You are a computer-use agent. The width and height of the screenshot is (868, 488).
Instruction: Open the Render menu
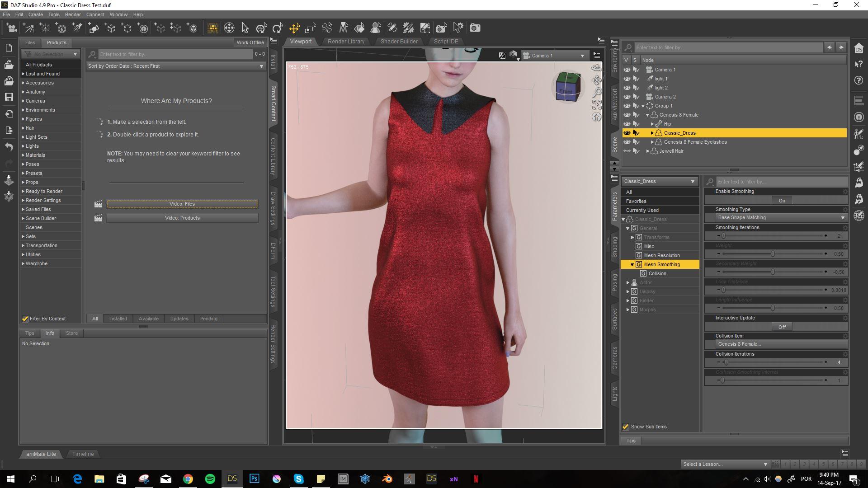73,14
